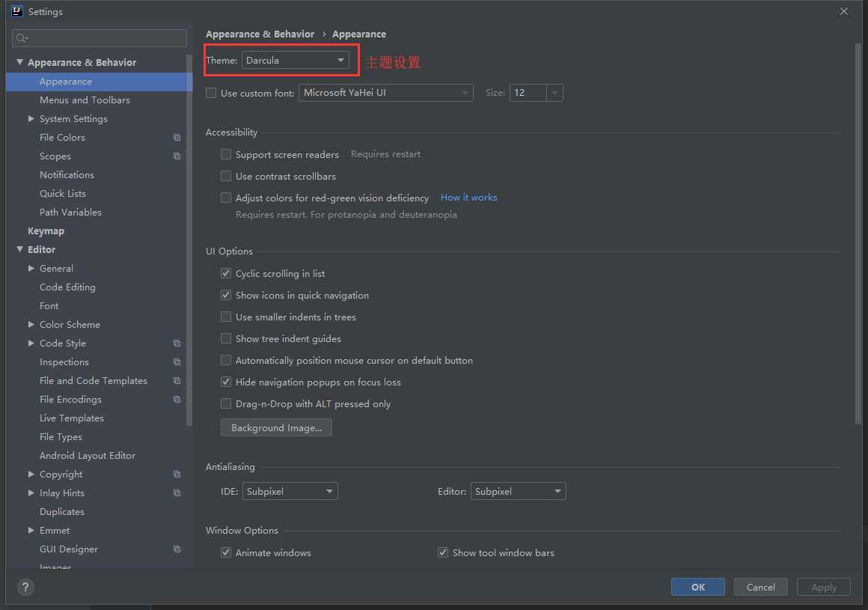Open the Theme dropdown showing Darcula
This screenshot has width=868, height=610.
[295, 61]
